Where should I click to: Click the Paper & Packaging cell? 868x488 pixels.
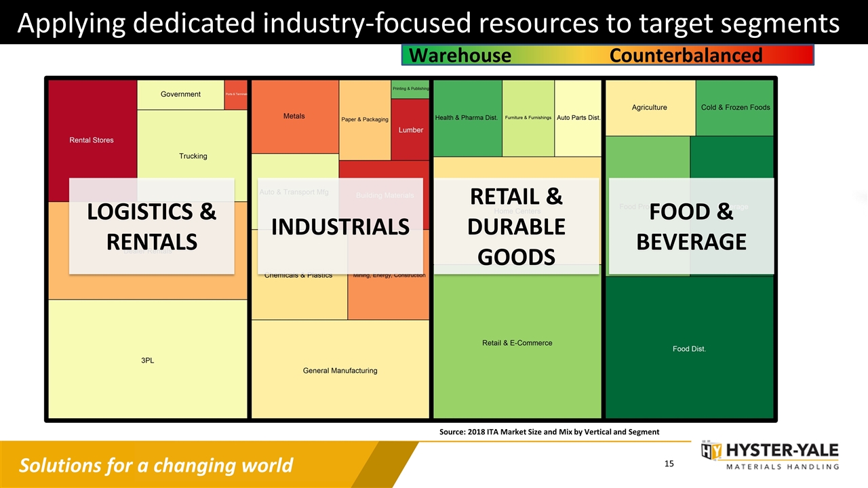pyautogui.click(x=365, y=119)
